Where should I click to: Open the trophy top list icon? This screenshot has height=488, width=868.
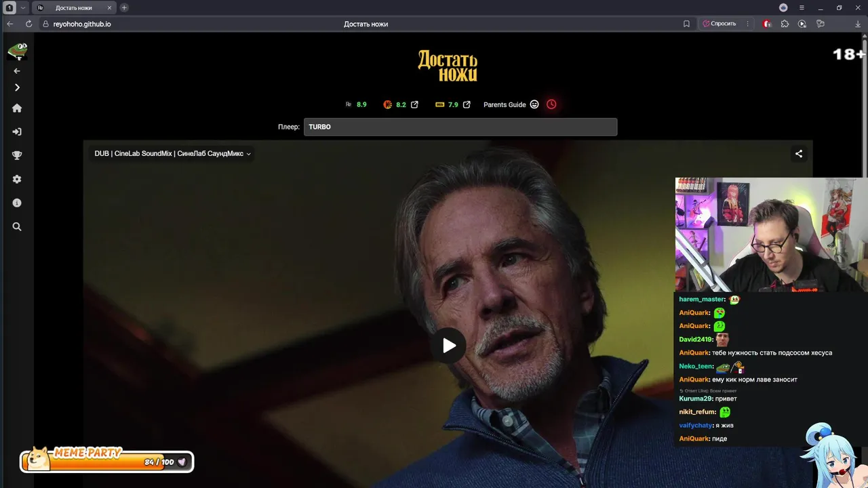point(17,155)
